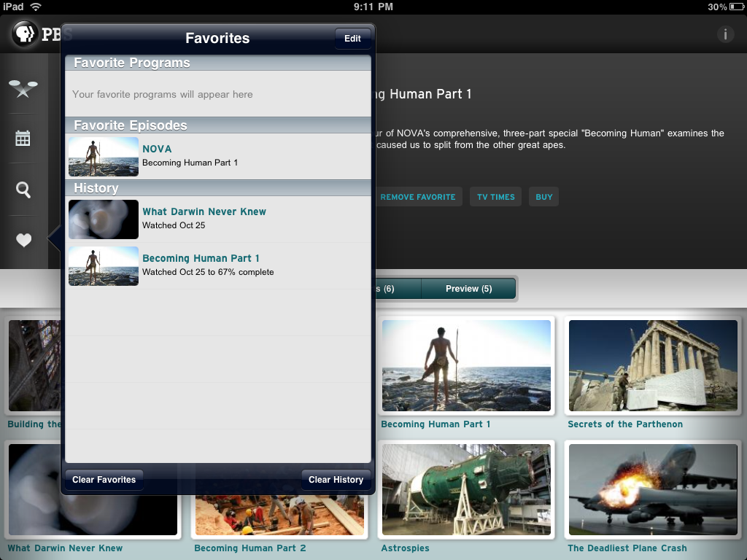Tap TV TIMES button

(x=496, y=197)
